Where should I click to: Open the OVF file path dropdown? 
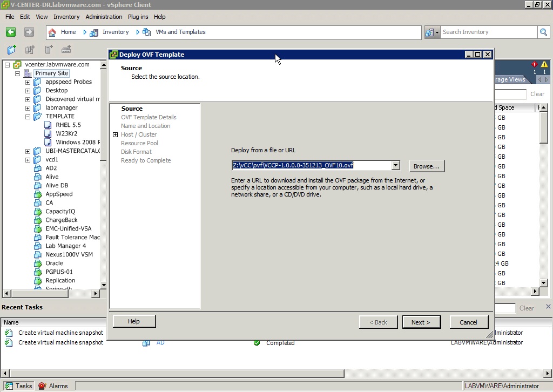point(395,165)
